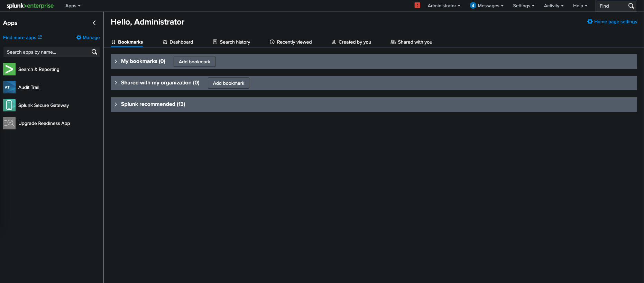Viewport: 644px width, 283px height.
Task: Click Add bookmark beside My bookmarks
Action: tap(194, 62)
